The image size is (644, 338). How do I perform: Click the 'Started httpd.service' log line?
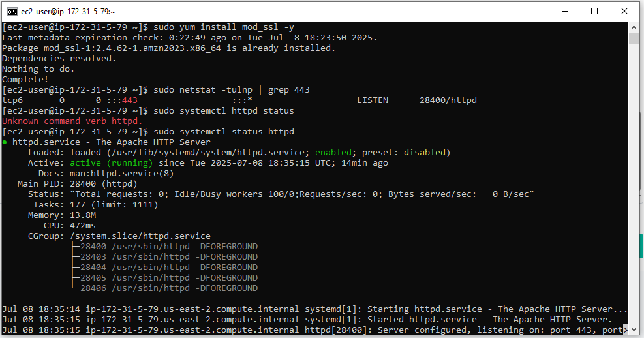307,320
